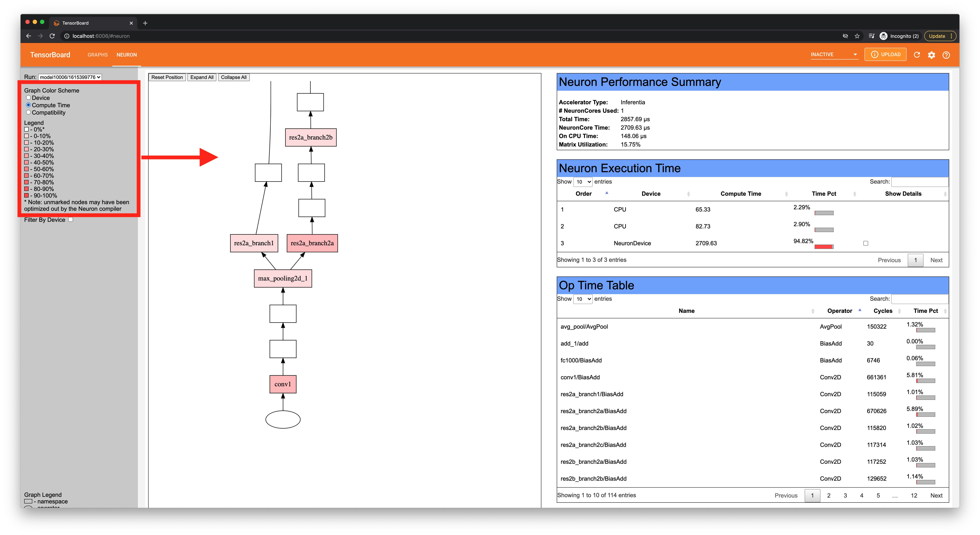Switch to the GRAPHS tab

[x=97, y=55]
